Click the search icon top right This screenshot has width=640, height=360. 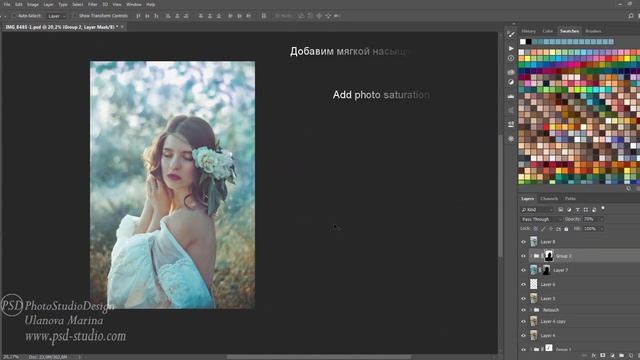click(x=631, y=16)
